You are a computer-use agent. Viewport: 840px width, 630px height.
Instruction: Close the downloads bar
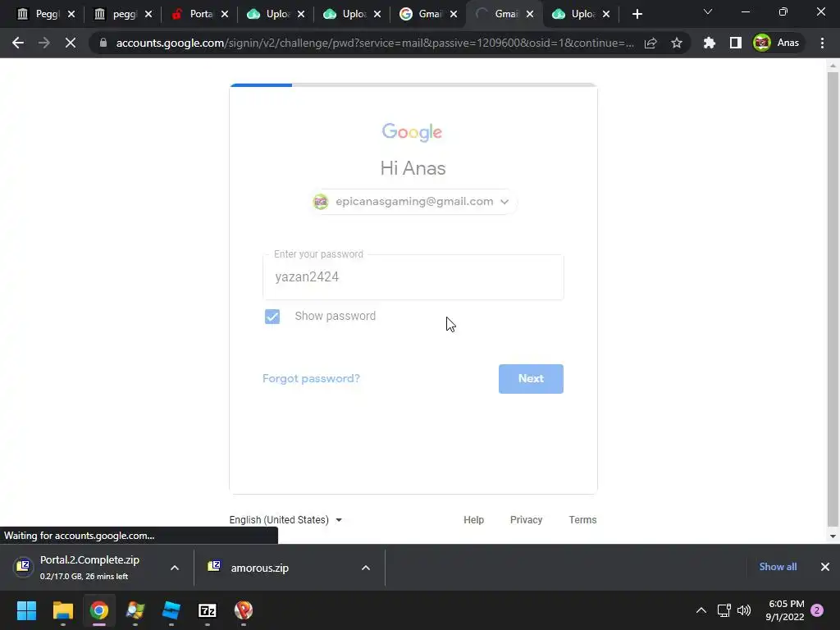pos(825,567)
